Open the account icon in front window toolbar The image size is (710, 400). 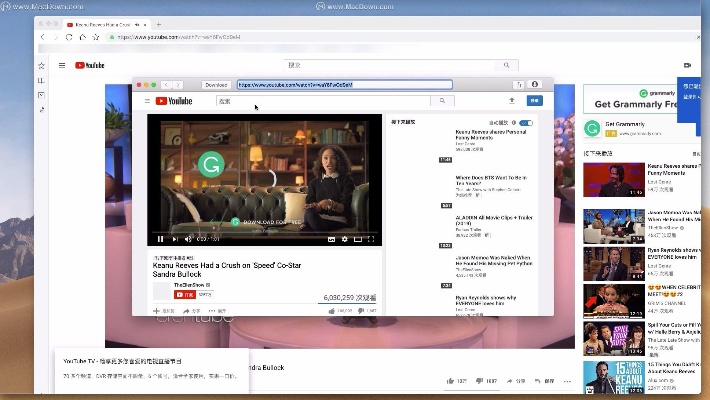pos(535,84)
